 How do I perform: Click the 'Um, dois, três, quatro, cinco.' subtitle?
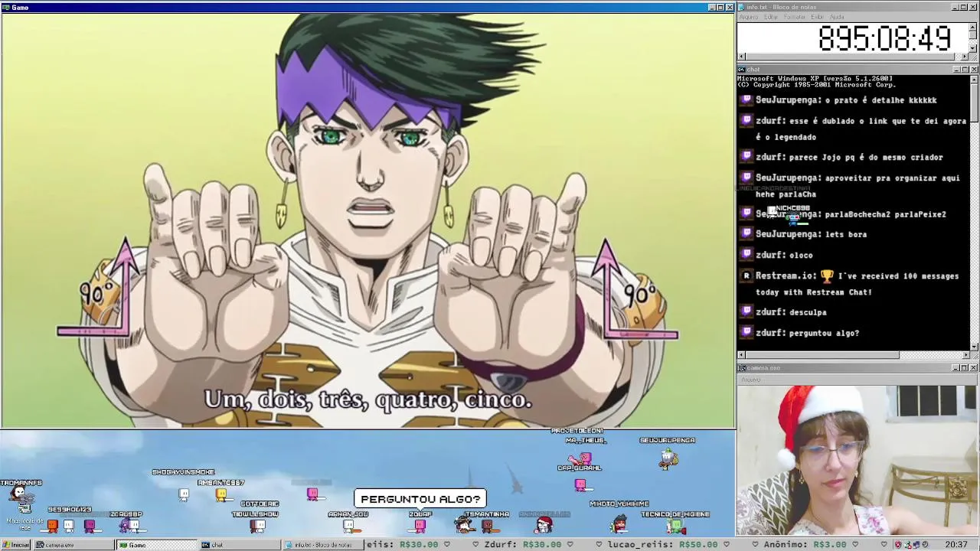click(367, 399)
